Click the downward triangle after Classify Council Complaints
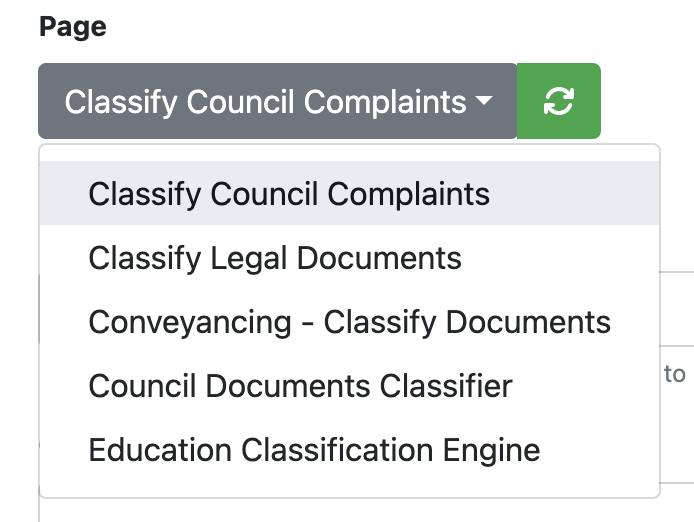The image size is (694, 522). 484,102
